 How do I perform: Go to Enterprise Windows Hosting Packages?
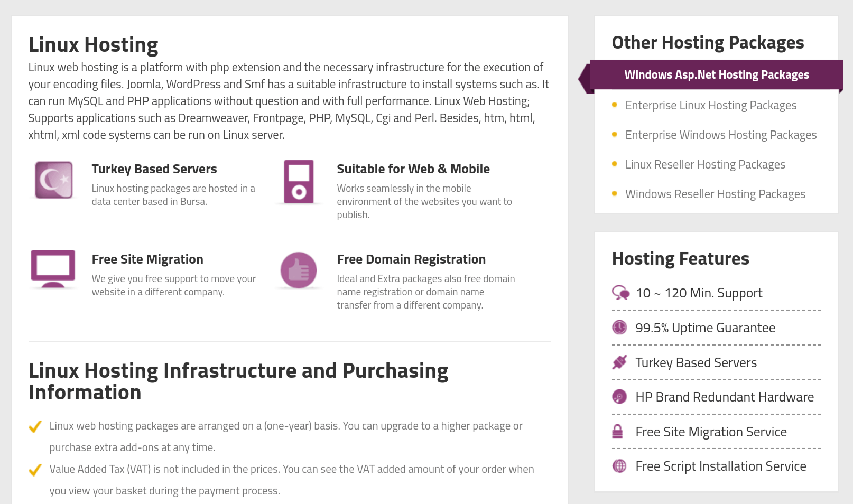coord(721,135)
